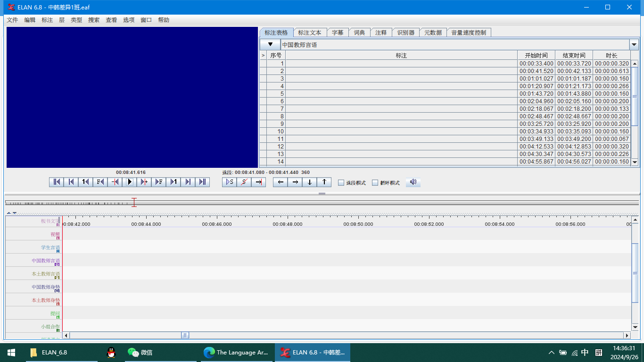Viewport: 644px width, 362px height.
Task: Go to previous annotation using left arrow
Action: click(281, 182)
